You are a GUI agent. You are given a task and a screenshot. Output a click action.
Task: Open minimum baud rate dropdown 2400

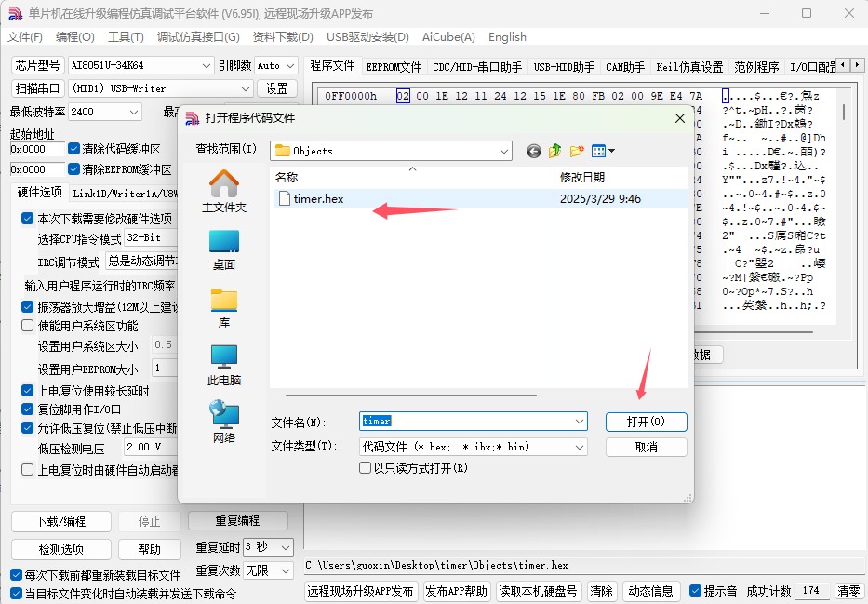pyautogui.click(x=104, y=112)
